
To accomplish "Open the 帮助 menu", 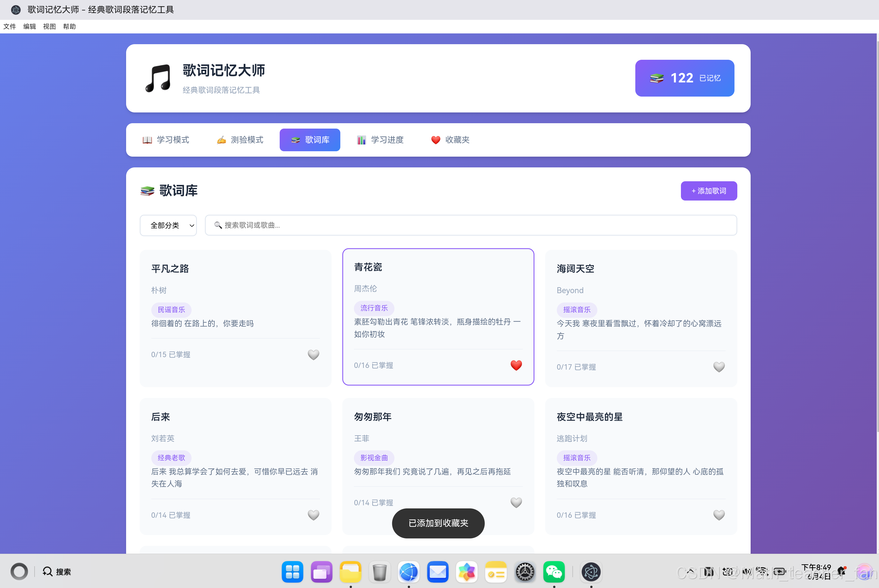I will coord(69,27).
